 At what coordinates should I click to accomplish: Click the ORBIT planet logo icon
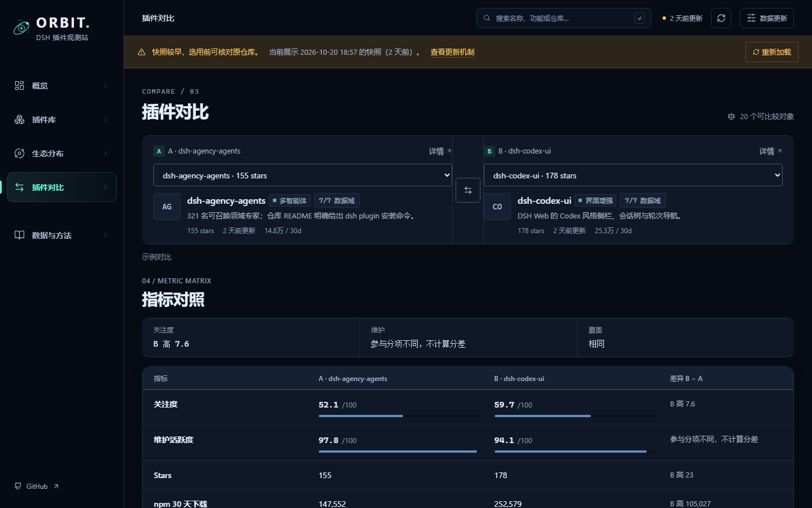click(x=21, y=28)
